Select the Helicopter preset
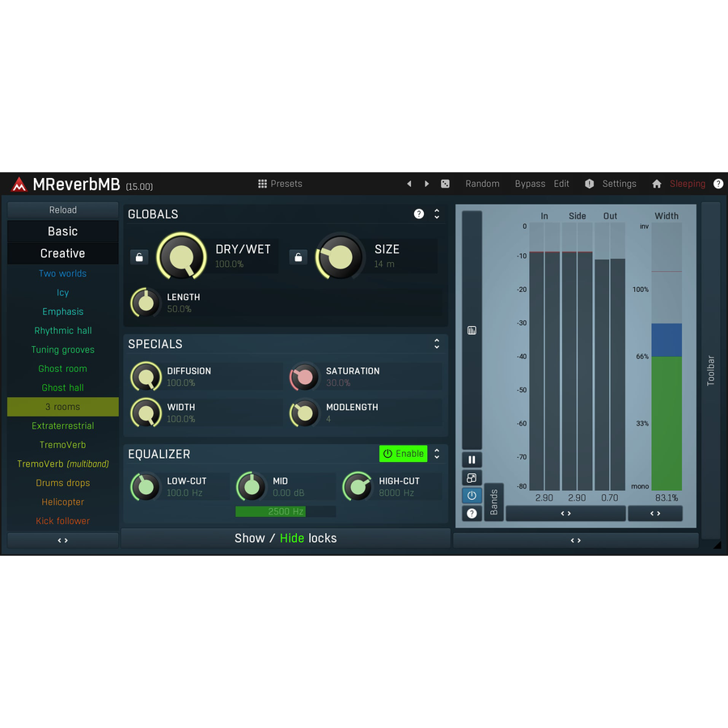This screenshot has height=728, width=728. [x=62, y=502]
